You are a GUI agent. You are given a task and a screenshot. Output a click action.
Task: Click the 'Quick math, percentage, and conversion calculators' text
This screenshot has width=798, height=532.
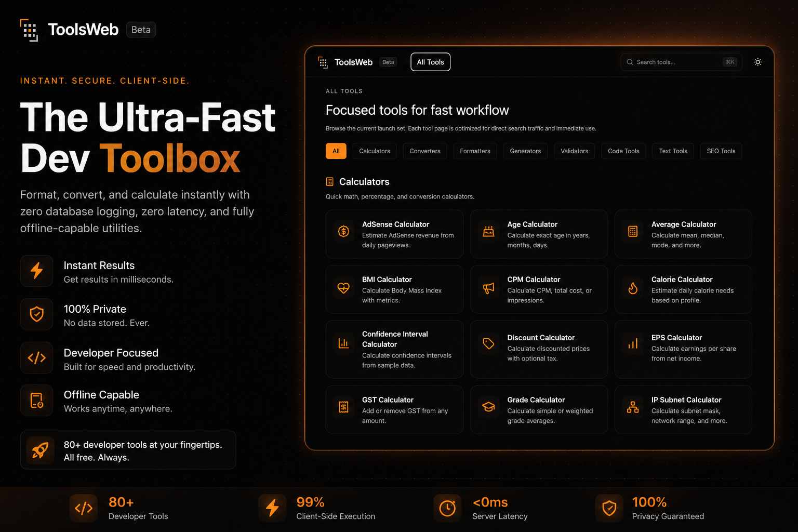pos(400,197)
